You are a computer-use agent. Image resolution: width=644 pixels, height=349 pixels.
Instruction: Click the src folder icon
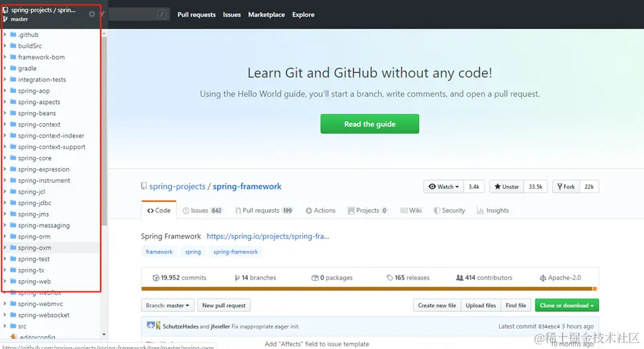coord(13,326)
